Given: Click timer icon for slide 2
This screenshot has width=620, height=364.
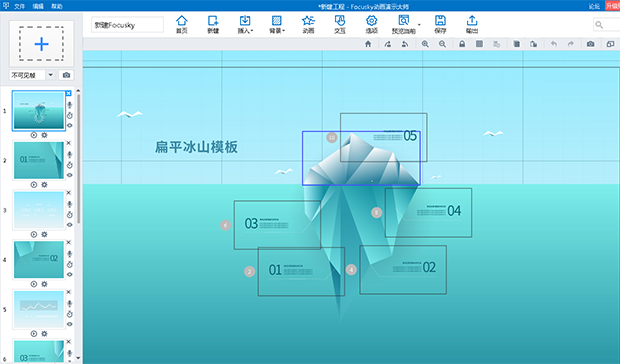Looking at the screenshot, I should 70,165.
